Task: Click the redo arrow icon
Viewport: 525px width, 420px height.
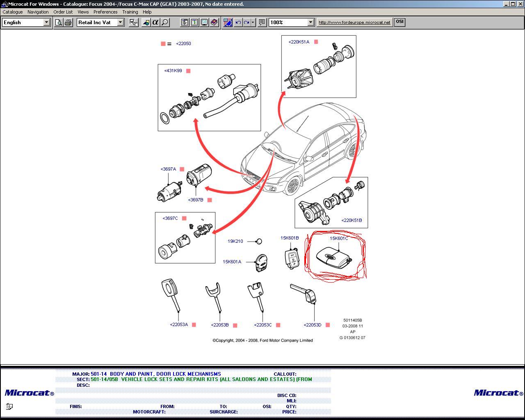Action: tap(247, 23)
